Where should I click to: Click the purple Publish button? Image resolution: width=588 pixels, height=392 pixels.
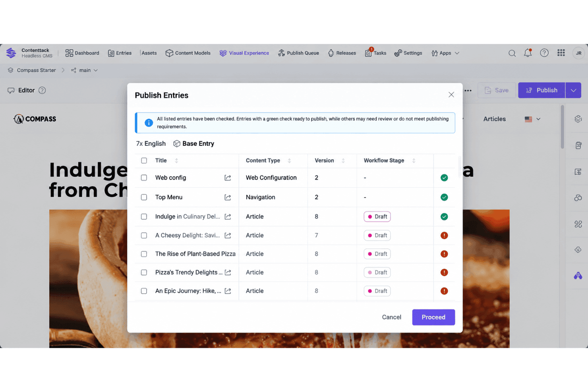coord(542,90)
